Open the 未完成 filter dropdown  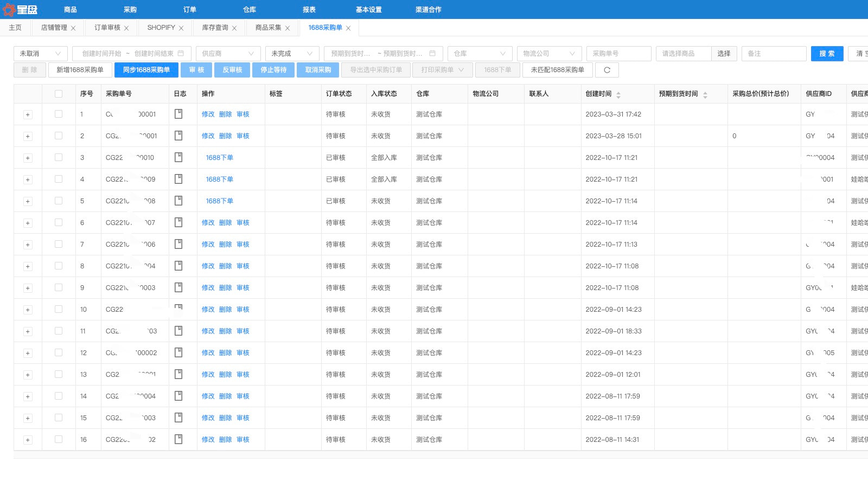point(292,53)
